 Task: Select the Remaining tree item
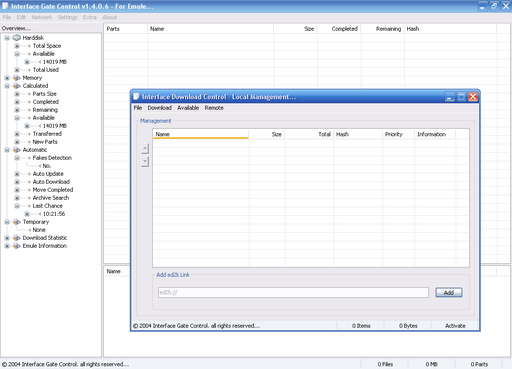click(45, 110)
